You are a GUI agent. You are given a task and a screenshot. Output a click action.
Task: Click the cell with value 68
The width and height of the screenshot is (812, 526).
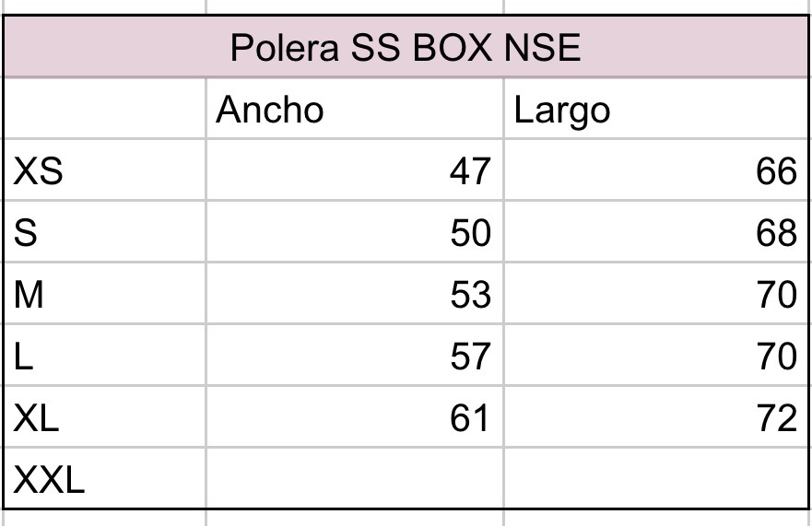pos(655,232)
